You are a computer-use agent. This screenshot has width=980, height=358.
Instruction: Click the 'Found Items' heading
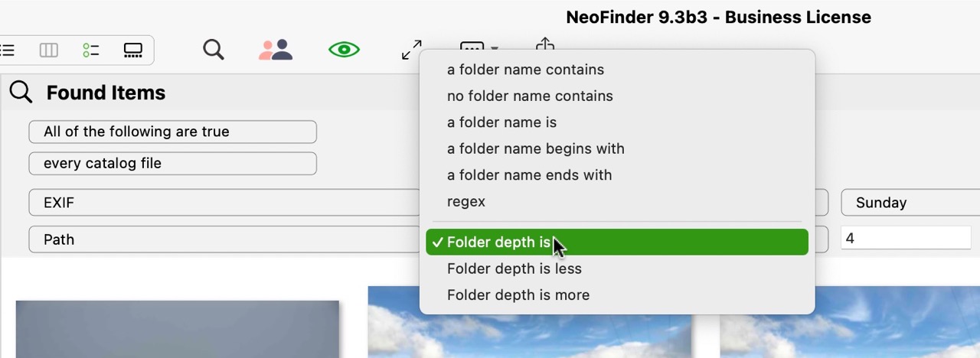point(106,93)
